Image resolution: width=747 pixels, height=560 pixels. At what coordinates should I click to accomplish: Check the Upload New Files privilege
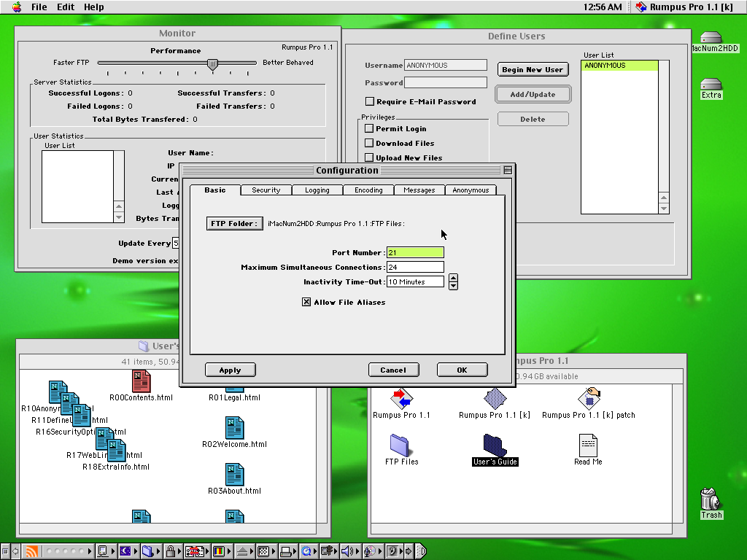(368, 157)
